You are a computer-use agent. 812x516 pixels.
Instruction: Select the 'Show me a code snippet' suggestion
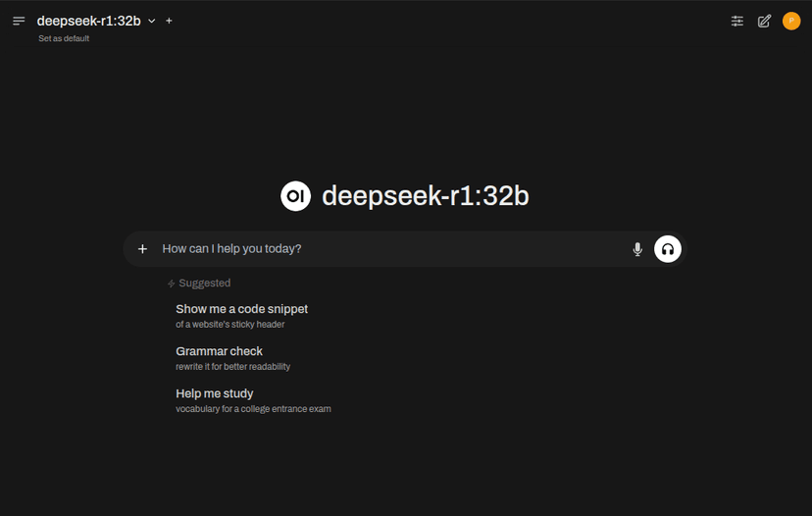241,309
